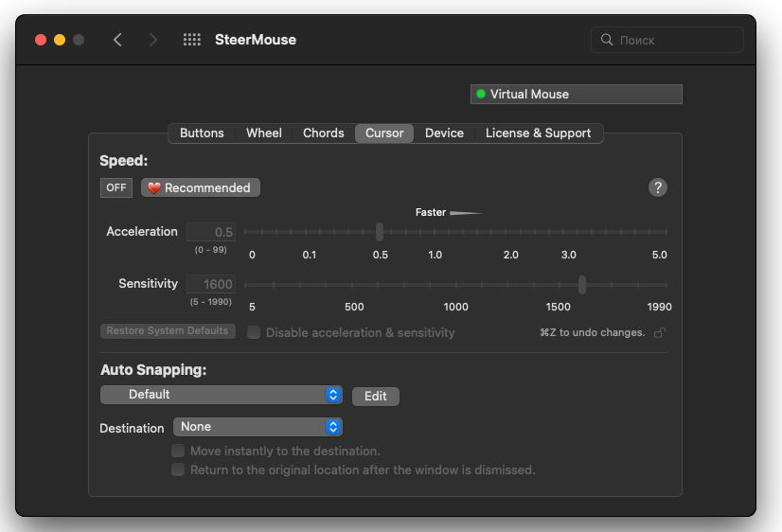Click the forward chevron in the toolbar
The image size is (782, 532).
tap(153, 40)
